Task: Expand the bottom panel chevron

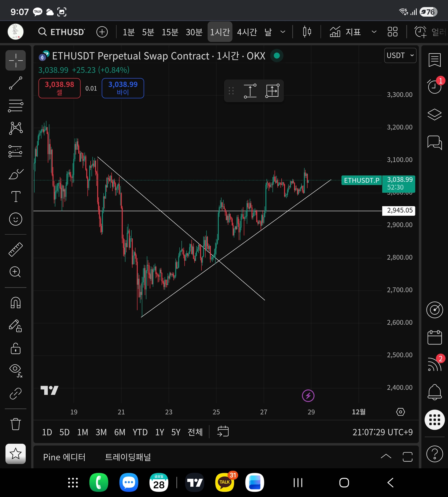Action: click(386, 457)
